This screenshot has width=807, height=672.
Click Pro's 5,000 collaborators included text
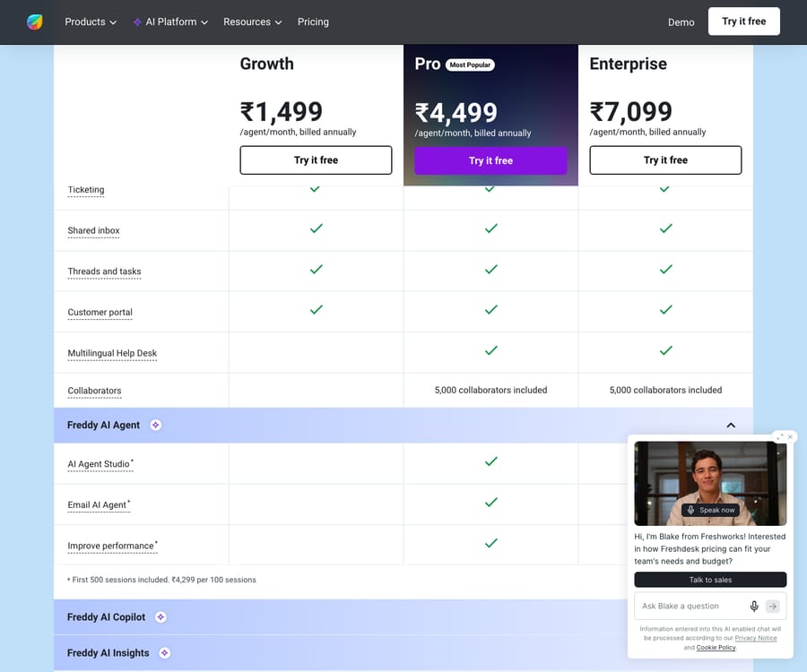click(490, 390)
